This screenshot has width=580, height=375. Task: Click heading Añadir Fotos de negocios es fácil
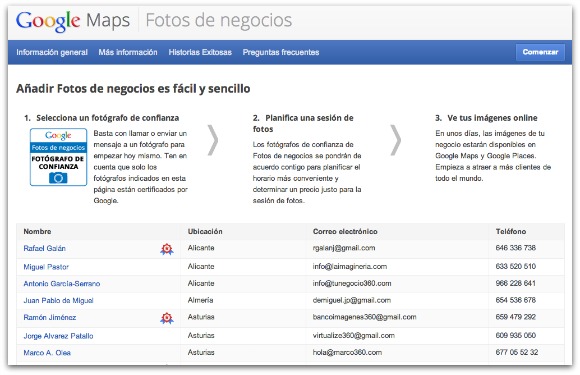tap(133, 89)
